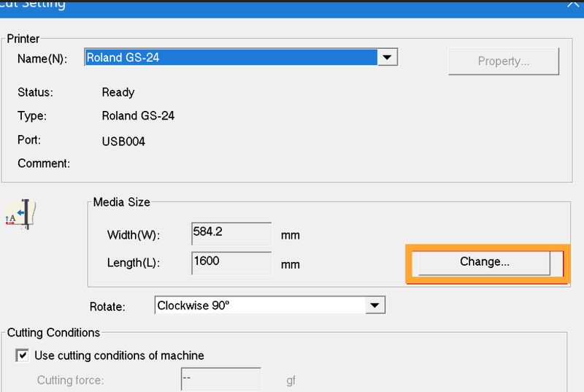The image size is (584, 392).
Task: Click the Cutting force: label
Action: point(70,380)
